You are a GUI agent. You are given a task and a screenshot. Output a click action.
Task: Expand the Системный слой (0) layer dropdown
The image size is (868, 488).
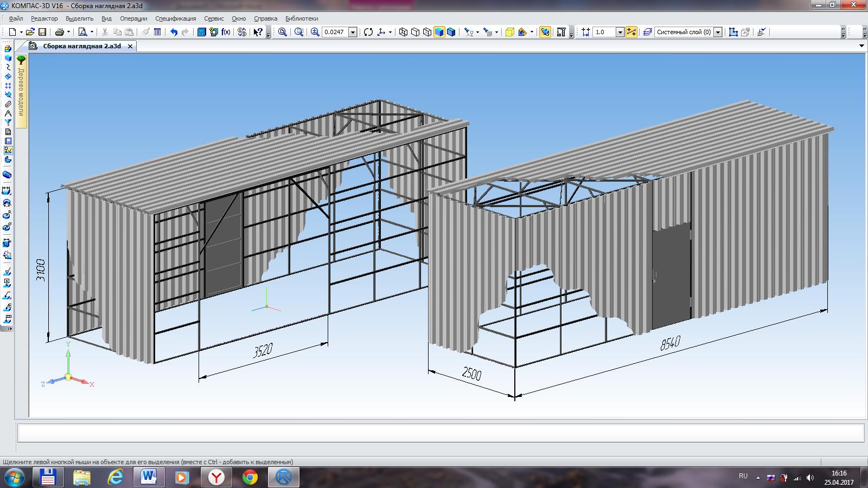click(718, 32)
